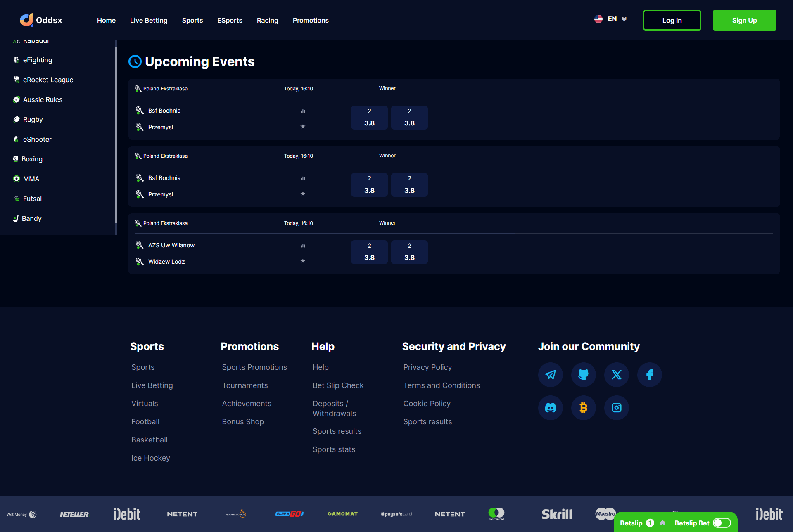Image resolution: width=793 pixels, height=532 pixels.
Task: Open the Telegram community link
Action: [550, 375]
